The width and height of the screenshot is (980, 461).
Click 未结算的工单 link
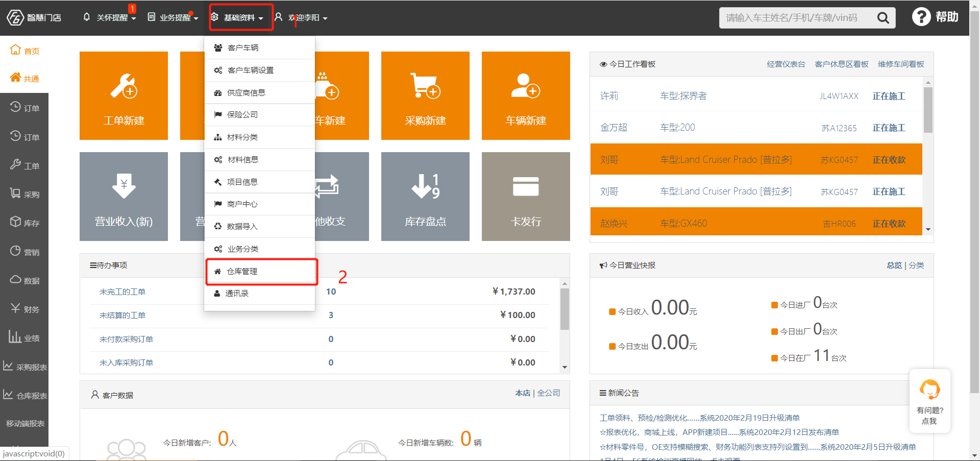[122, 315]
